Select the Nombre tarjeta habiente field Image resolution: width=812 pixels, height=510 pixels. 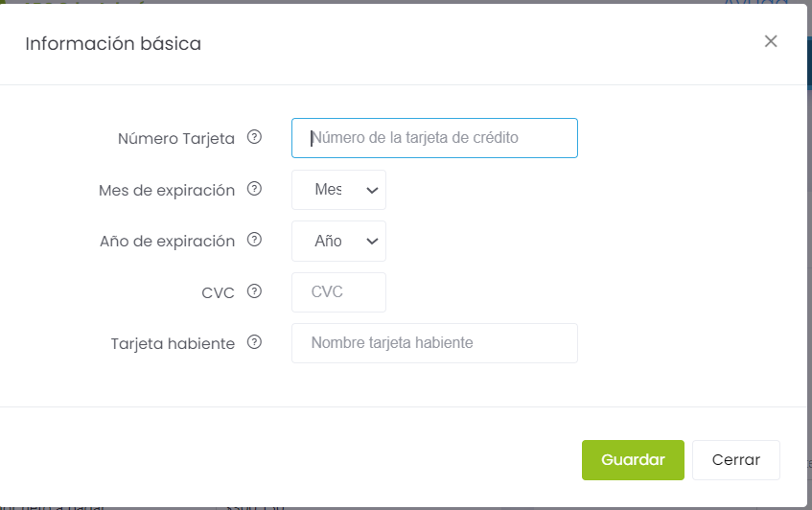pos(434,343)
